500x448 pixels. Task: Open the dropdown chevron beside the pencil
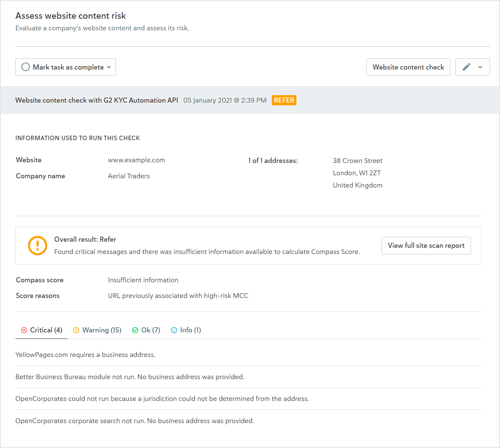480,67
